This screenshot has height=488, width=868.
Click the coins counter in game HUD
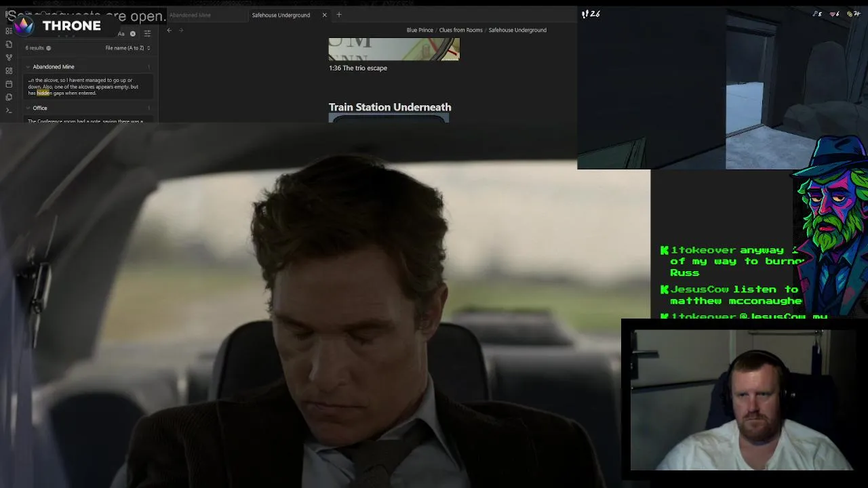click(854, 14)
